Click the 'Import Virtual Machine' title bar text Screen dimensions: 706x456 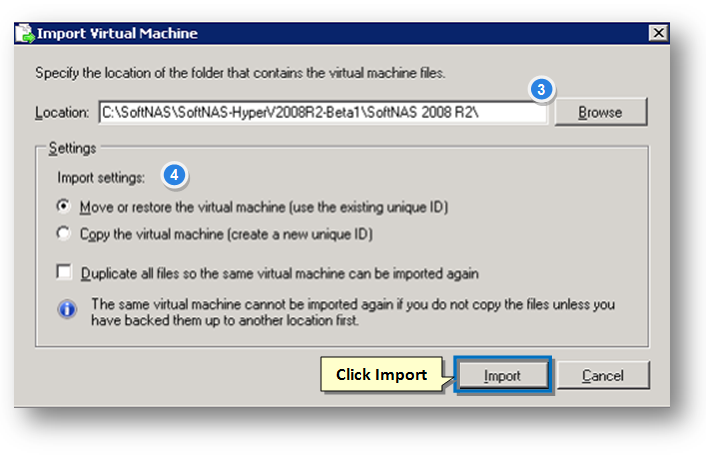[117, 33]
